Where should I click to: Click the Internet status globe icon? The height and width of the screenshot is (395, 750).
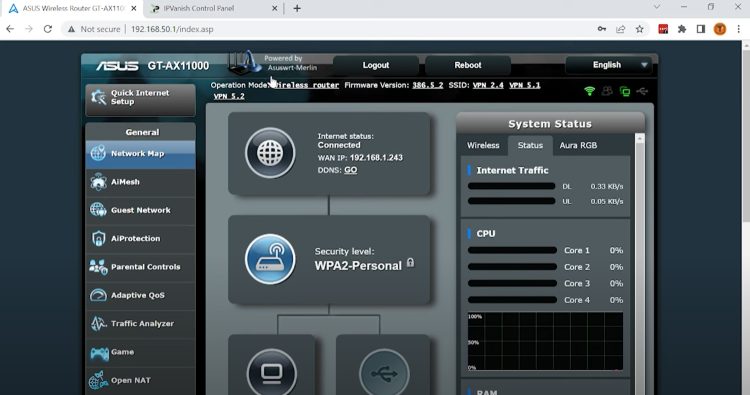(270, 153)
